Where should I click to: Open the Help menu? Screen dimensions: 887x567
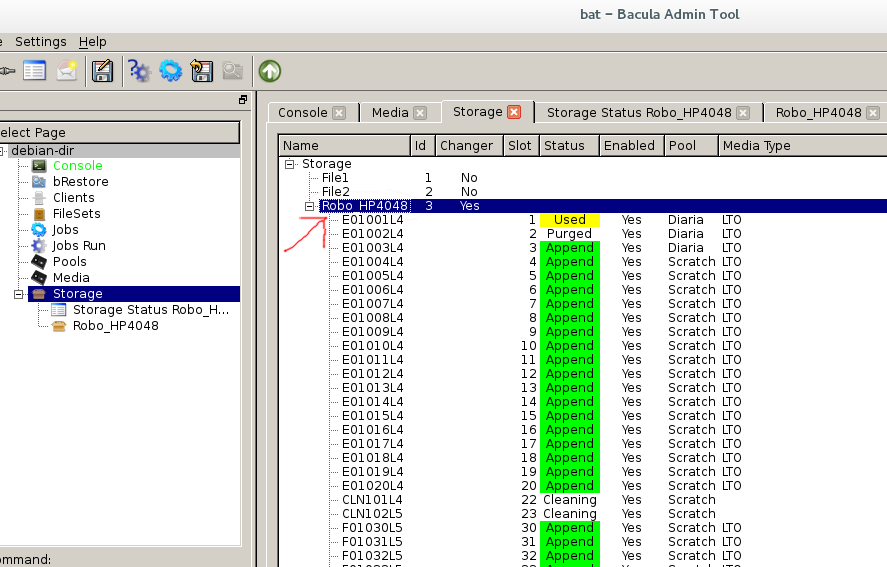(x=93, y=42)
